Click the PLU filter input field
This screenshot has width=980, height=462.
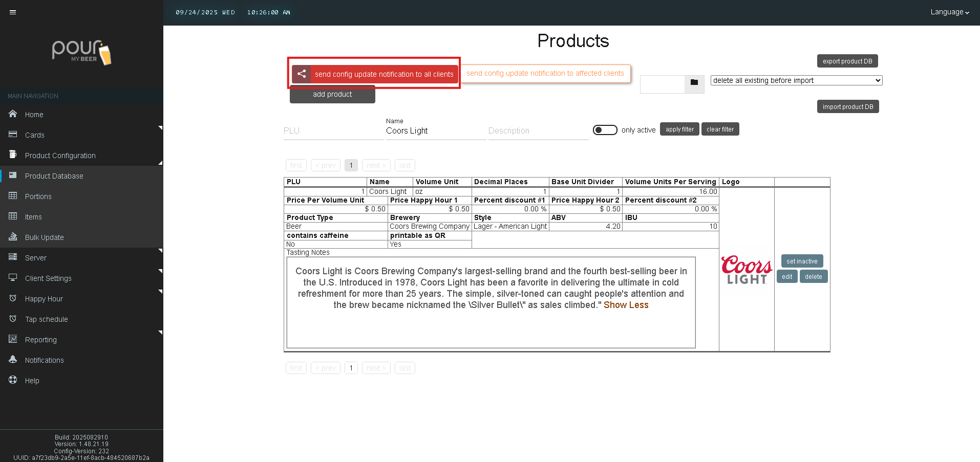click(333, 131)
